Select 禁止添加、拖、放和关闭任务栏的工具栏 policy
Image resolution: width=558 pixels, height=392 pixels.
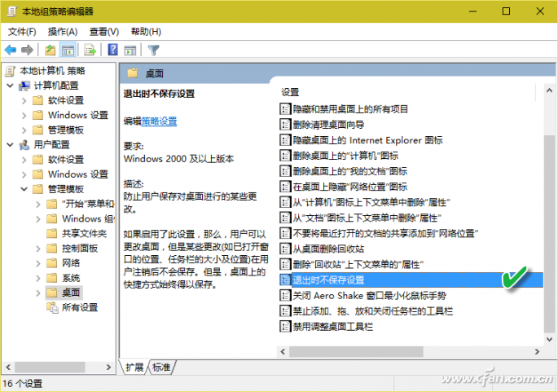[x=372, y=311]
